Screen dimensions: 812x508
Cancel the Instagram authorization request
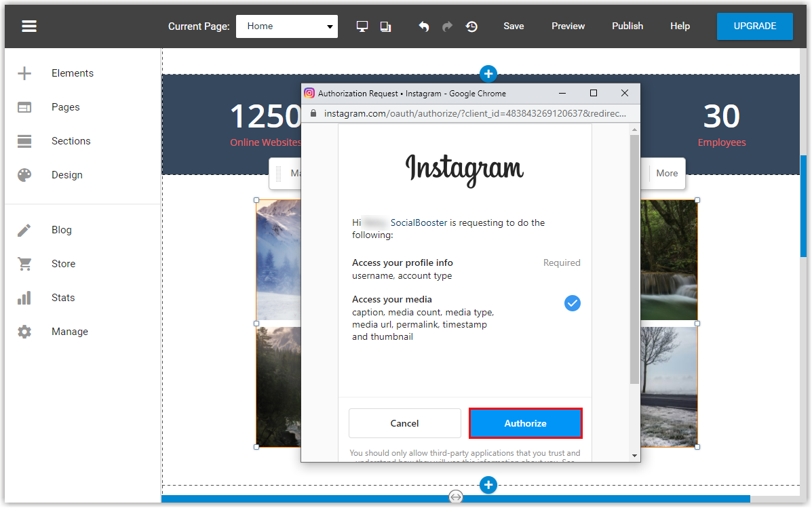(x=404, y=423)
